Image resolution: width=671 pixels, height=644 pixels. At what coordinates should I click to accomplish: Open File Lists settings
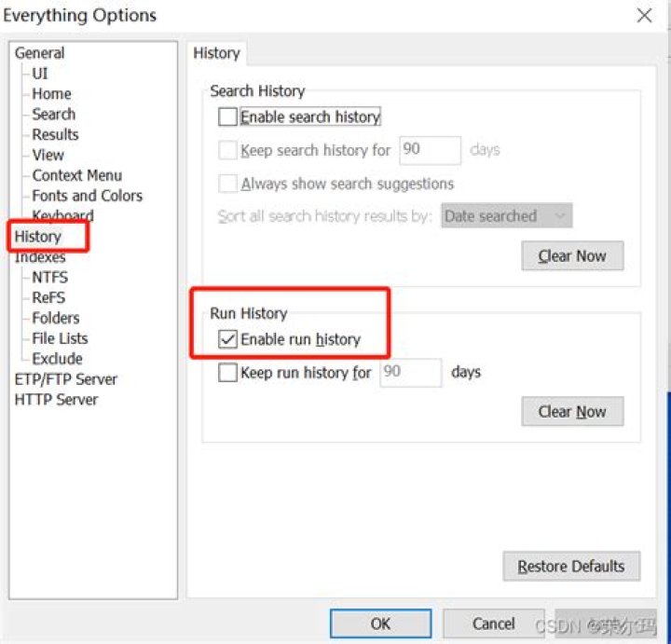pos(60,338)
